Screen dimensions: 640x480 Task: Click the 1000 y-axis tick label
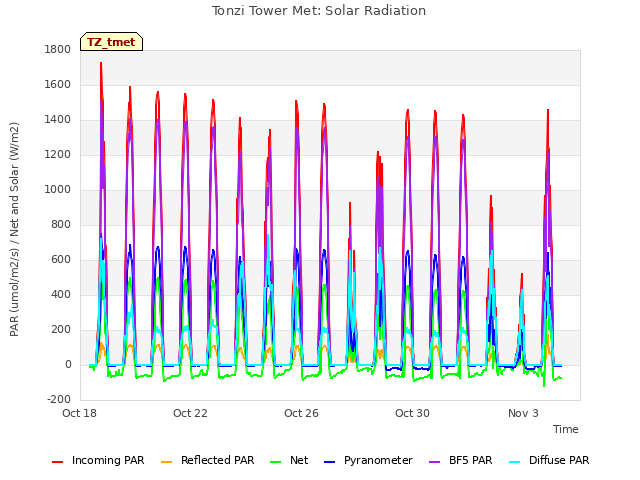58,190
